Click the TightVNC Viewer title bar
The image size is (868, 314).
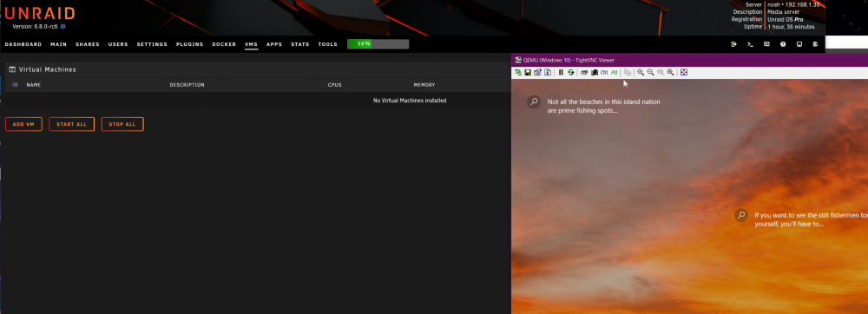click(x=690, y=60)
